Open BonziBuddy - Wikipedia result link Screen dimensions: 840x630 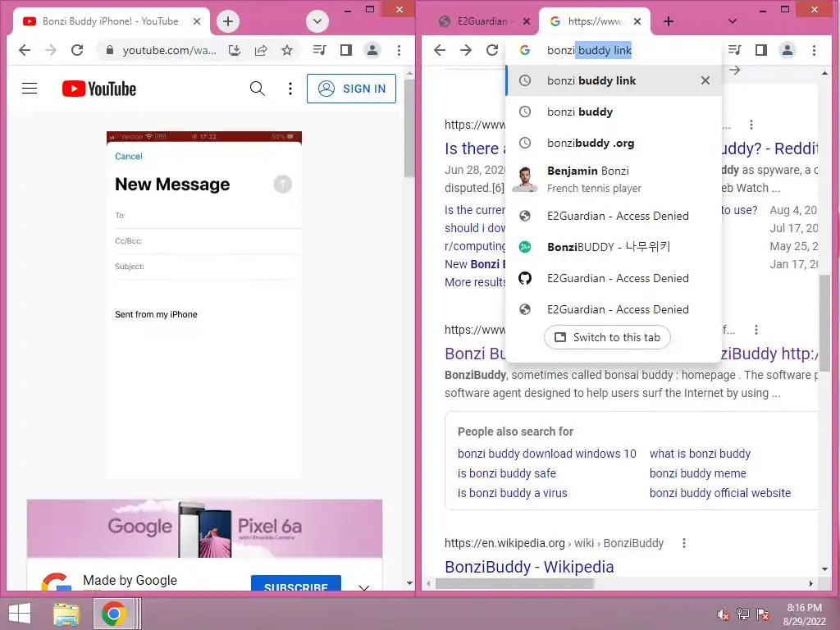coord(529,567)
